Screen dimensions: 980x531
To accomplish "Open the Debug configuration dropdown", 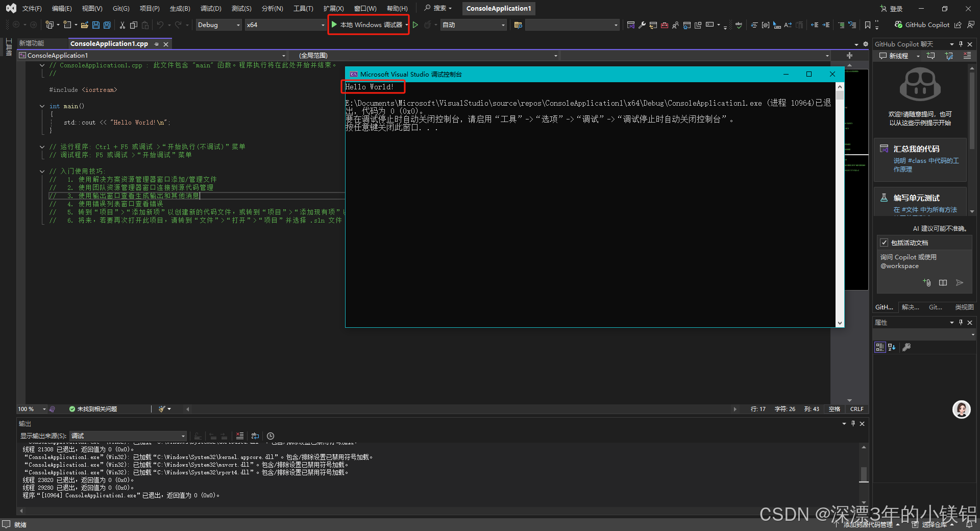I will tap(218, 25).
